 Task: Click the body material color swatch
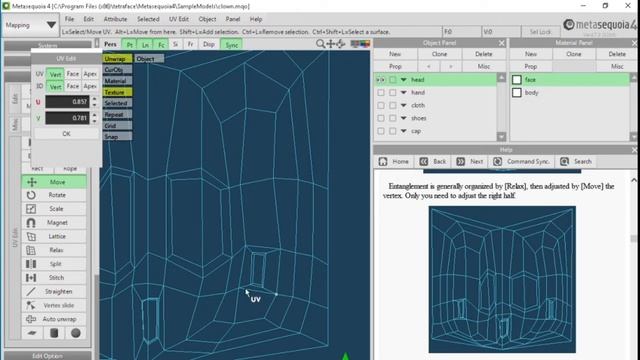click(517, 93)
